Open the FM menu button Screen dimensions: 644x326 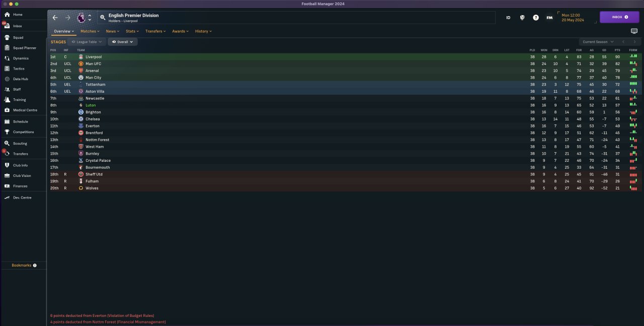point(549,18)
